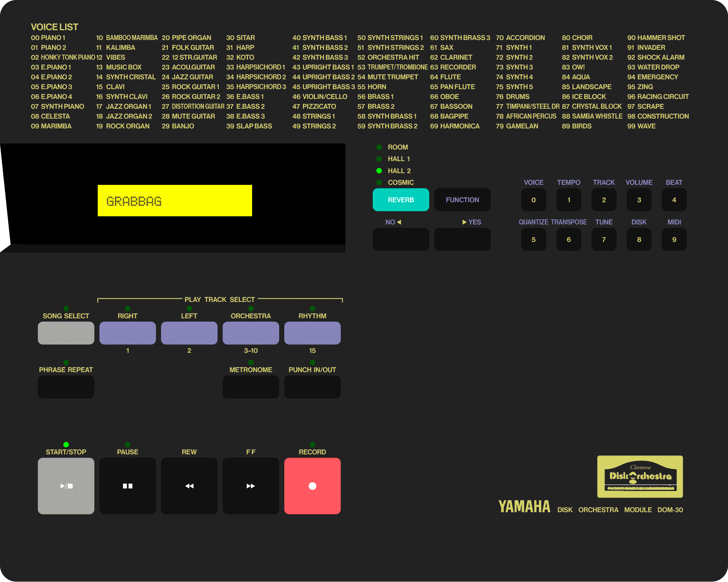Click the PLAY TRACK SELECT label

coord(219,299)
